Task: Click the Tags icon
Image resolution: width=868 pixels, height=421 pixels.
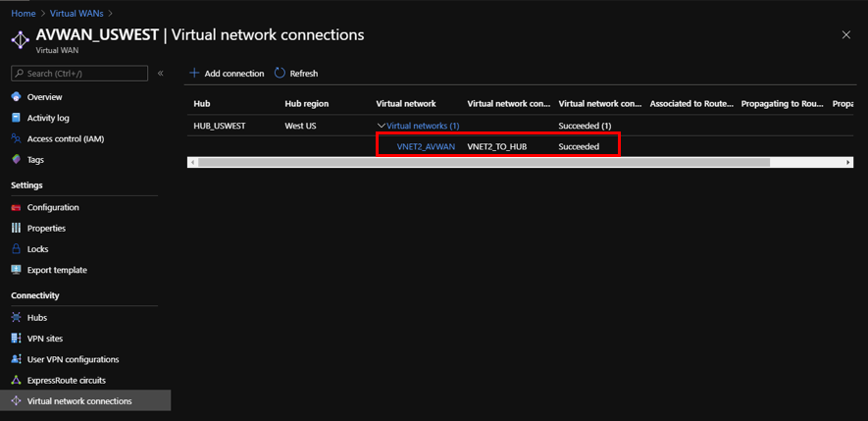Action: coord(16,160)
